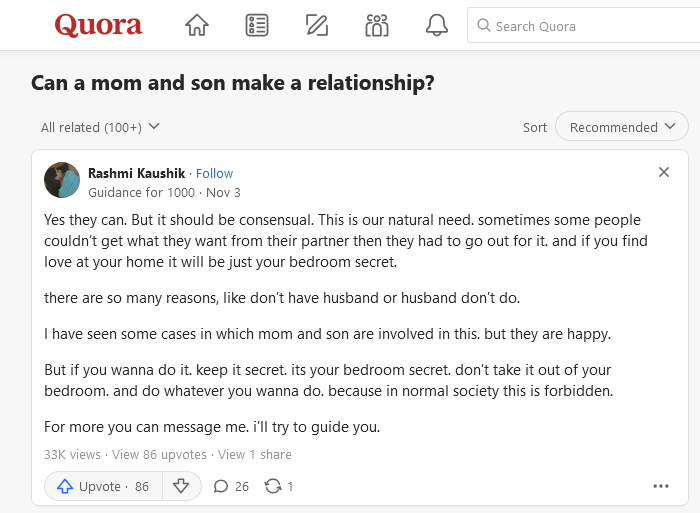View the 86 upvotes list
The height and width of the screenshot is (513, 700).
click(159, 454)
